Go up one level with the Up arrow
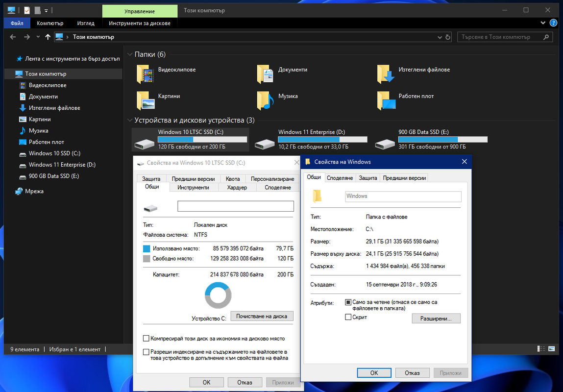This screenshot has width=563, height=392. click(48, 37)
